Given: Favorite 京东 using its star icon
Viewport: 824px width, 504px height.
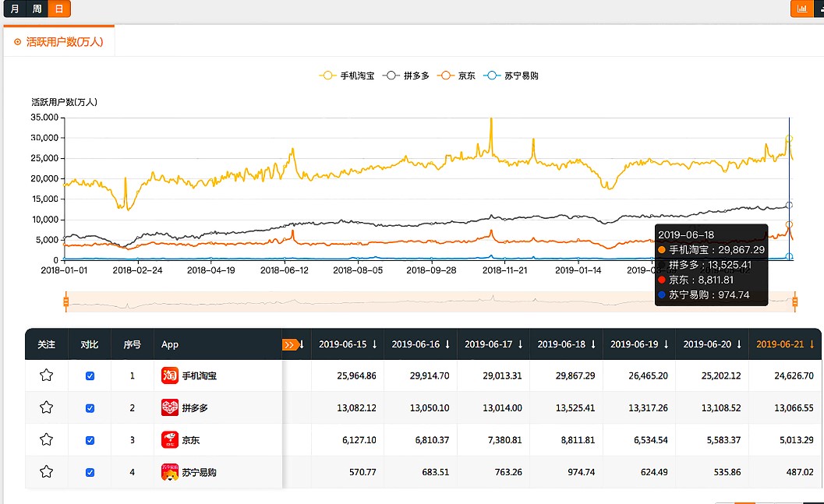Looking at the screenshot, I should click(x=46, y=440).
